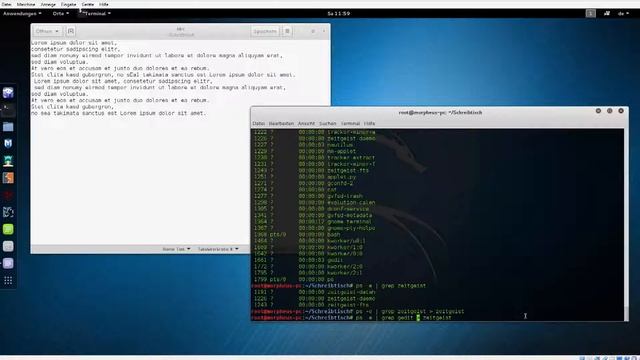This screenshot has height=360, width=640.
Task: Open the 'Reiner Text' language dropdown in gedit
Action: tap(176, 249)
